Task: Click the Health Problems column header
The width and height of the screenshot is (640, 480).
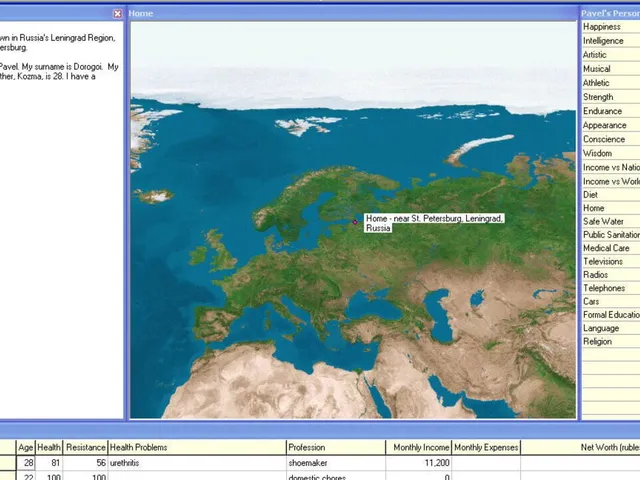Action: [x=197, y=447]
